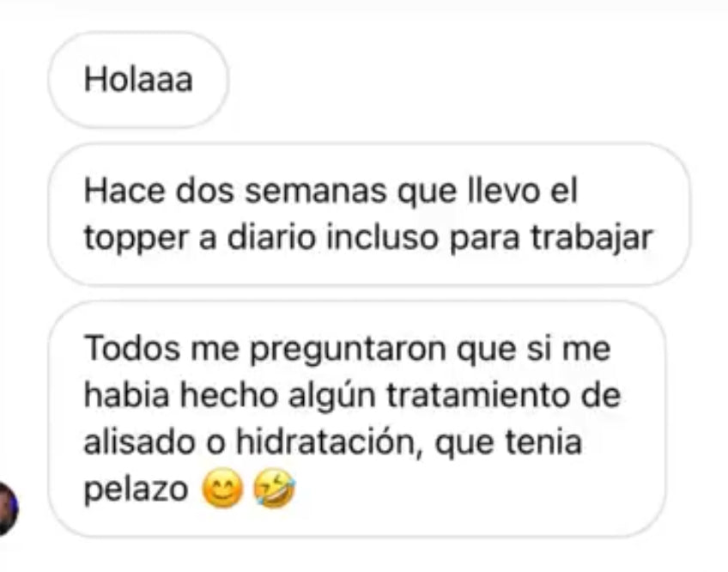
Task: Click the word "Todos" starting the third message
Action: click(x=132, y=349)
